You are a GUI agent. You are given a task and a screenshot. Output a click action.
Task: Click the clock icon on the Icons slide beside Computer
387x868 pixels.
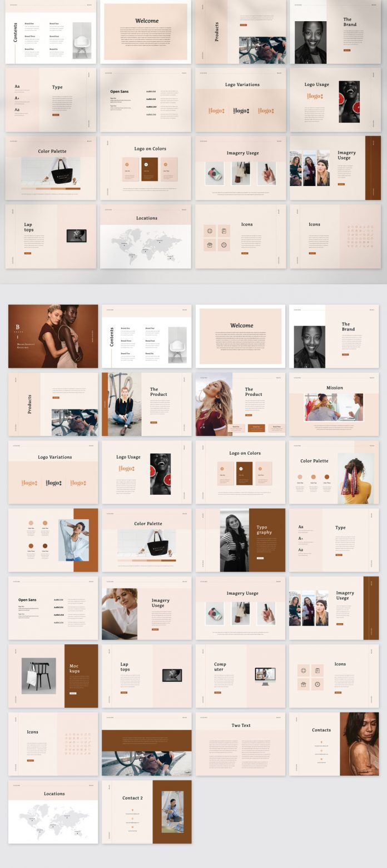317,684
